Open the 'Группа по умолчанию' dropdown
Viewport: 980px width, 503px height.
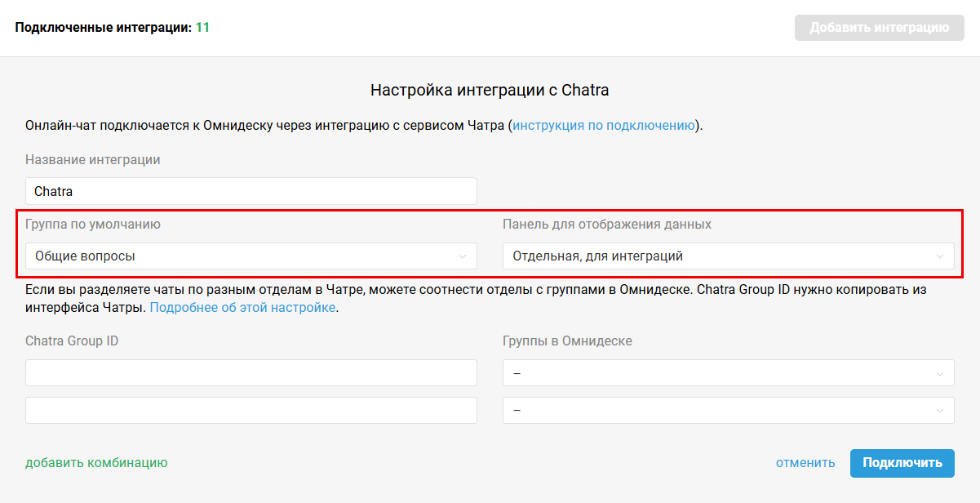pos(251,256)
